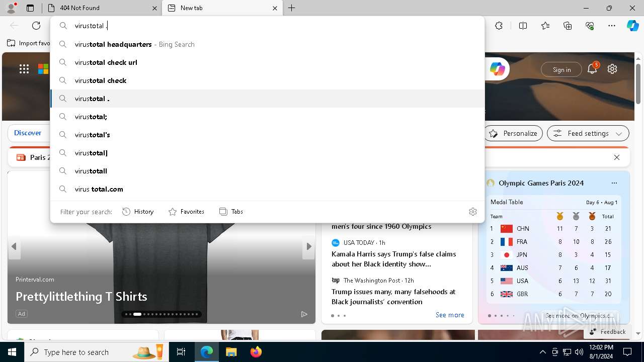
Task: Select suggestion virustotal check
Action: [268, 80]
